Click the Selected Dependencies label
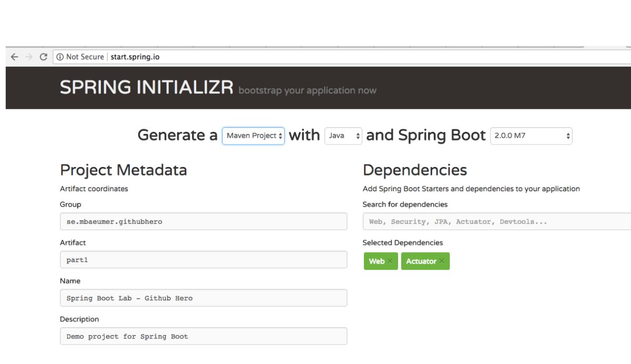 click(403, 243)
